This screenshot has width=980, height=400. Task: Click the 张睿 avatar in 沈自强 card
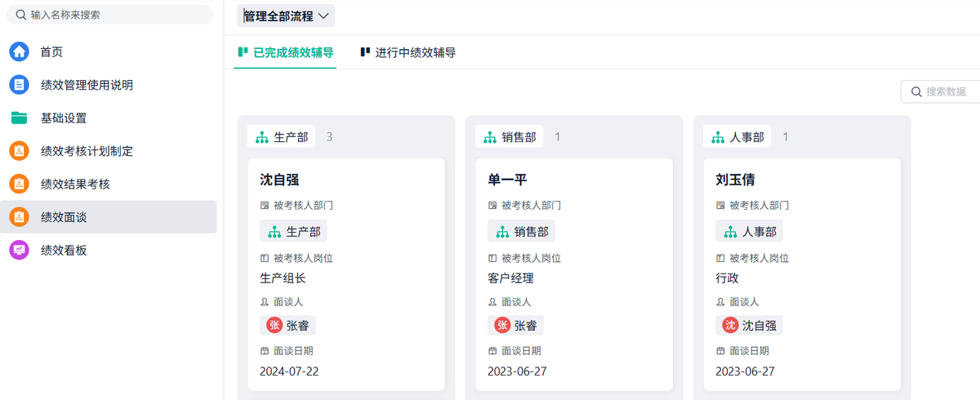pyautogui.click(x=274, y=325)
